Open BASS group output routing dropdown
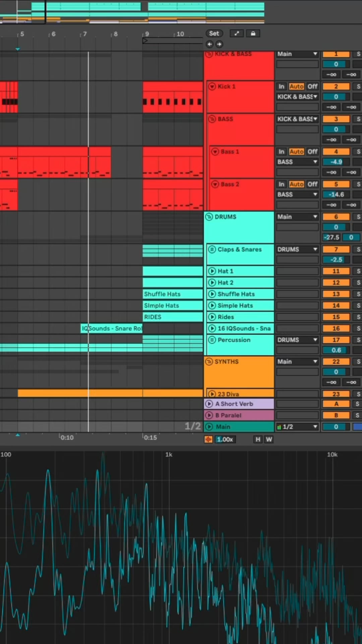 click(297, 119)
